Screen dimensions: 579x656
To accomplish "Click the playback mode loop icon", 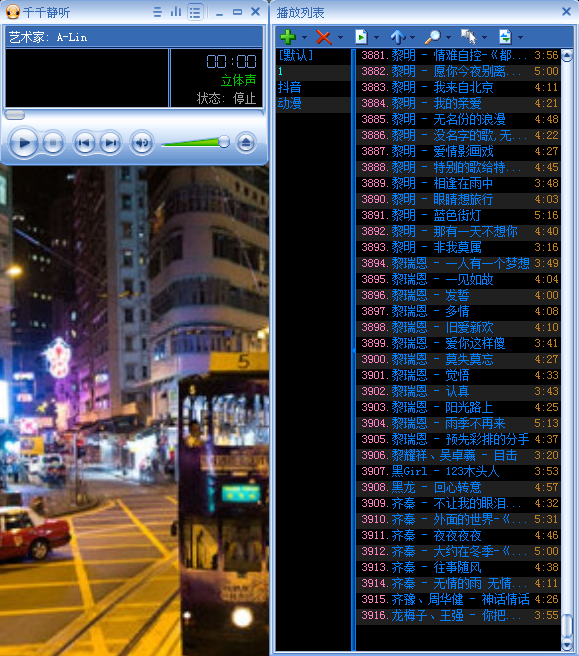I will click(x=505, y=37).
